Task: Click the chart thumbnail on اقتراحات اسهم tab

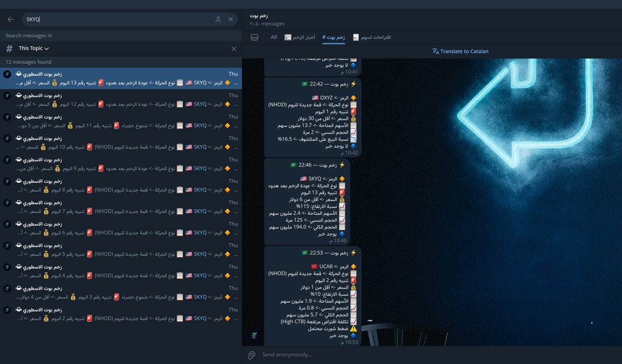Action: point(355,37)
